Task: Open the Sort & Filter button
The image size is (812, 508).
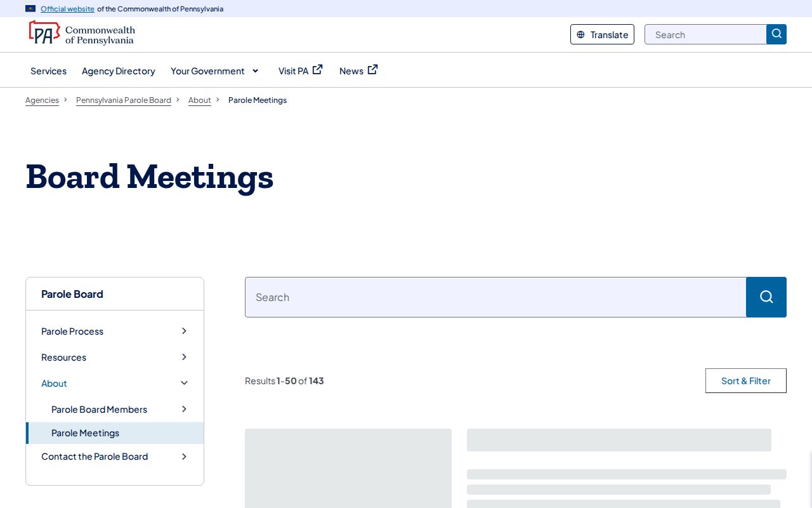Action: 746,381
